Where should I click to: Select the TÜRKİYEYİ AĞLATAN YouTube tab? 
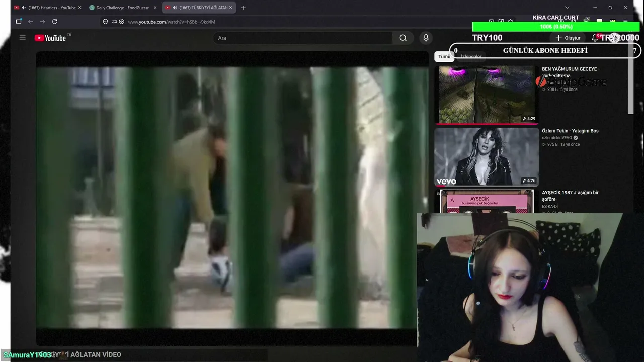(x=199, y=8)
